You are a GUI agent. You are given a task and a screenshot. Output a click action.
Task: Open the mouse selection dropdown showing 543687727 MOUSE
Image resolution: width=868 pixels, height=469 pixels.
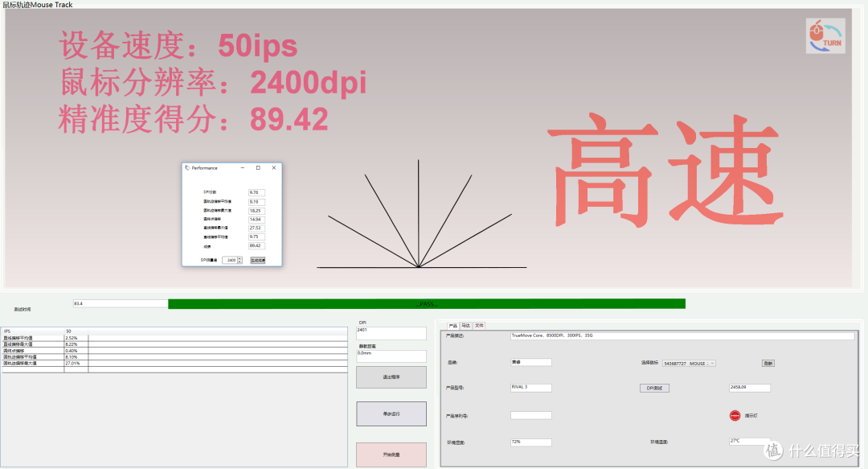[690, 363]
